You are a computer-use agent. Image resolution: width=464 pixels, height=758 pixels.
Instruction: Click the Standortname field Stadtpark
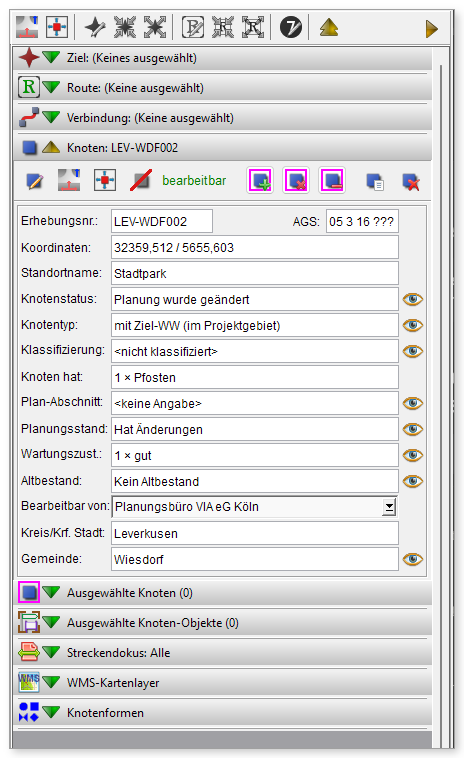(255, 274)
